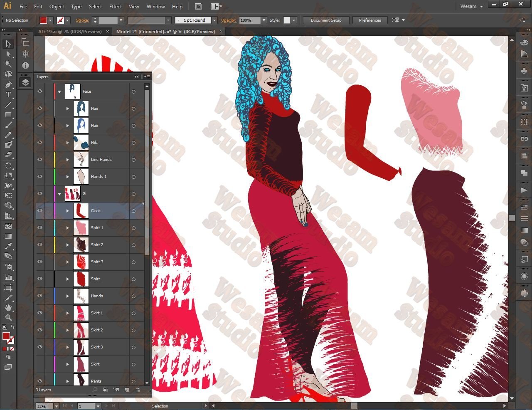This screenshot has width=532, height=410.
Task: Toggle visibility of Shirt 2
Action: point(40,245)
